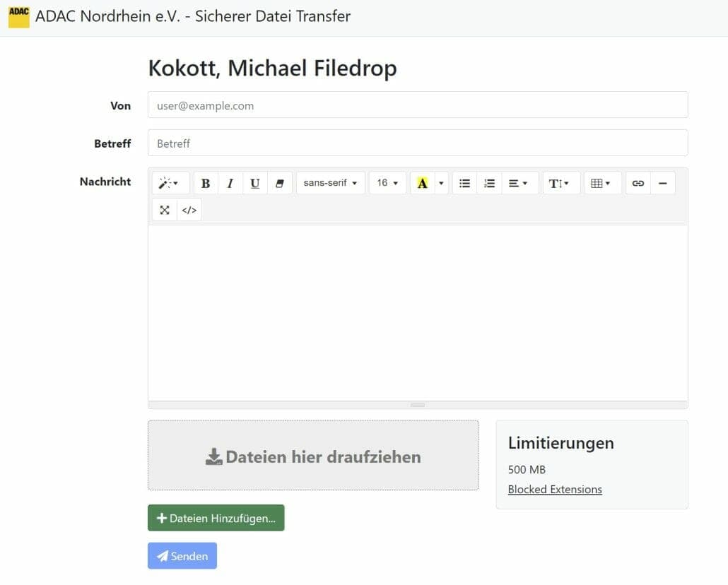Screen dimensions: 728x585
Task: Open the Blocked Extensions link
Action: (x=555, y=490)
